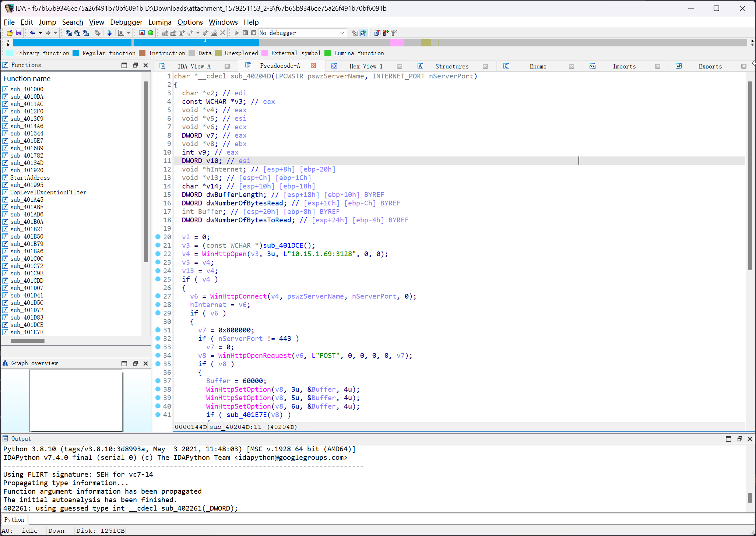The image size is (756, 536).
Task: Close the Hex View-1 tab
Action: [x=400, y=66]
